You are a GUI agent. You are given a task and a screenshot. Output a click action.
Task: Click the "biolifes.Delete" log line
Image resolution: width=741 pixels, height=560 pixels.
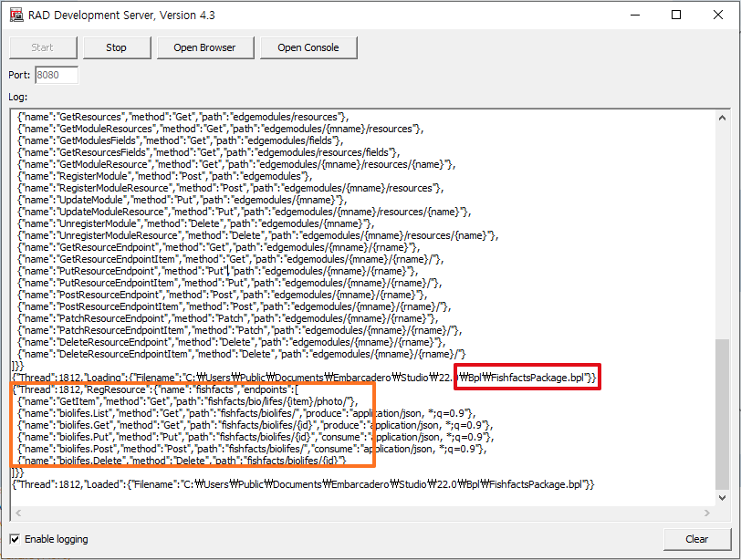pos(182,461)
